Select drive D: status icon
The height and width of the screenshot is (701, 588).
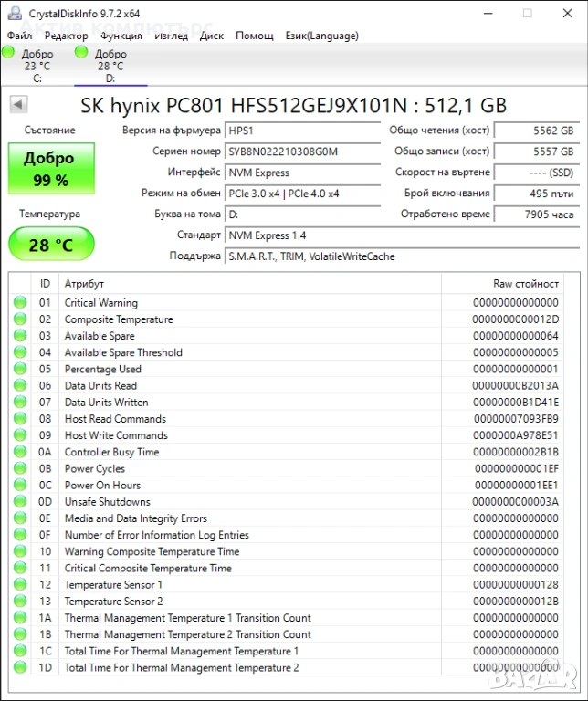(x=81, y=53)
